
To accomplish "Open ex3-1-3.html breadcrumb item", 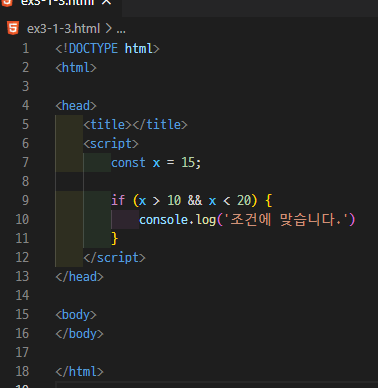I will [63, 29].
